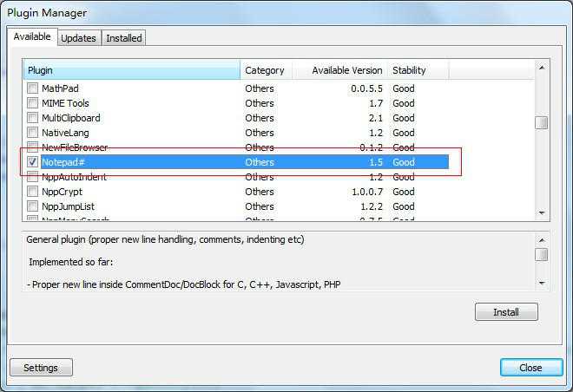Check the NativeLang plugin checkbox
This screenshot has height=392, width=573.
tap(32, 133)
